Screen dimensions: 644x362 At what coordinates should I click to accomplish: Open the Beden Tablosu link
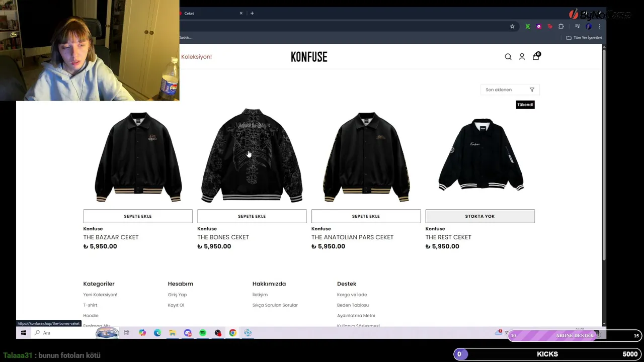click(x=353, y=305)
